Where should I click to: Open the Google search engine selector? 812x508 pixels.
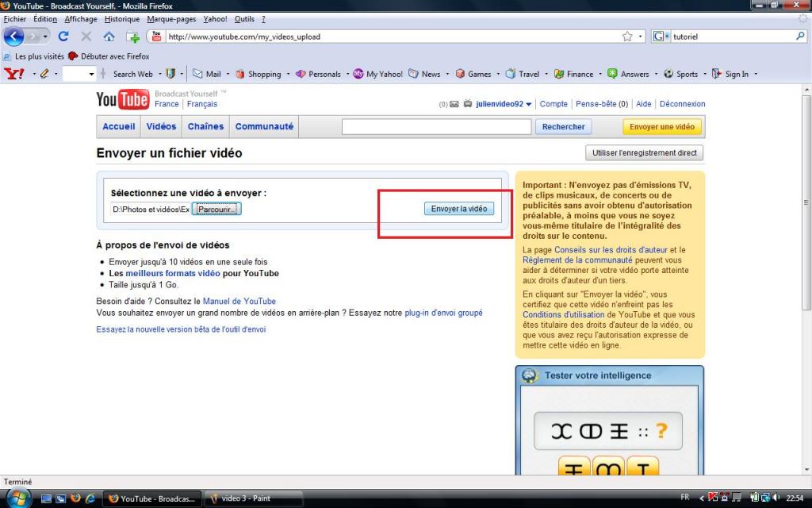click(x=661, y=37)
